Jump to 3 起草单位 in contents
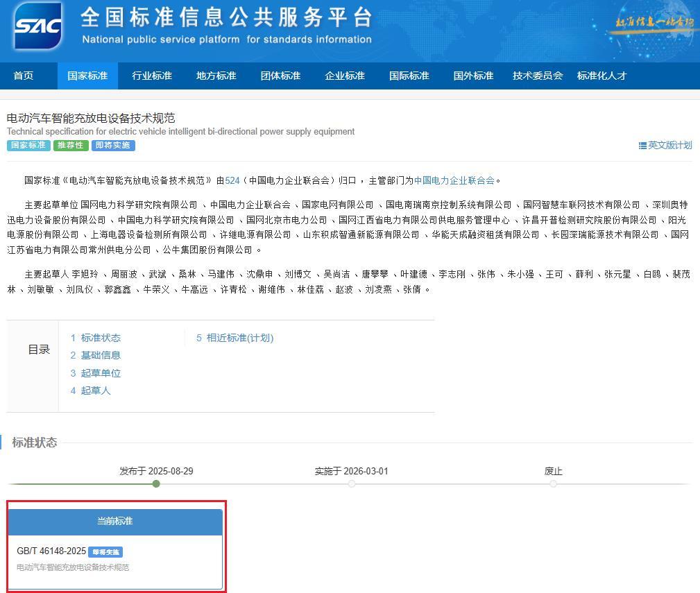700x593 pixels. pyautogui.click(x=96, y=373)
